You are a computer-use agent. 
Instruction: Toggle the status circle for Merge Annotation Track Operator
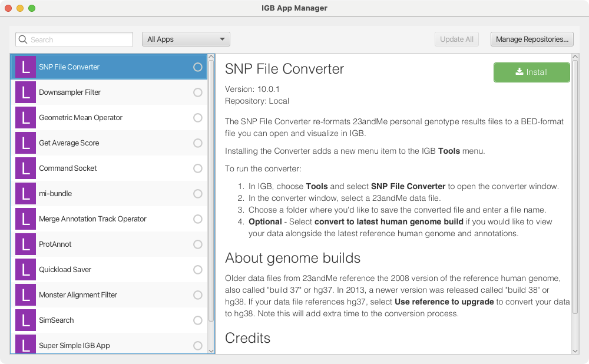tap(197, 219)
